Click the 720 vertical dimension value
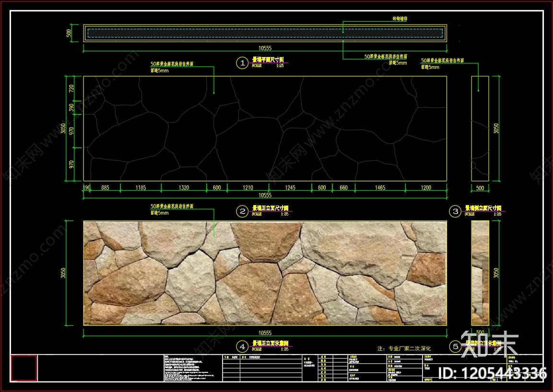 point(71,88)
